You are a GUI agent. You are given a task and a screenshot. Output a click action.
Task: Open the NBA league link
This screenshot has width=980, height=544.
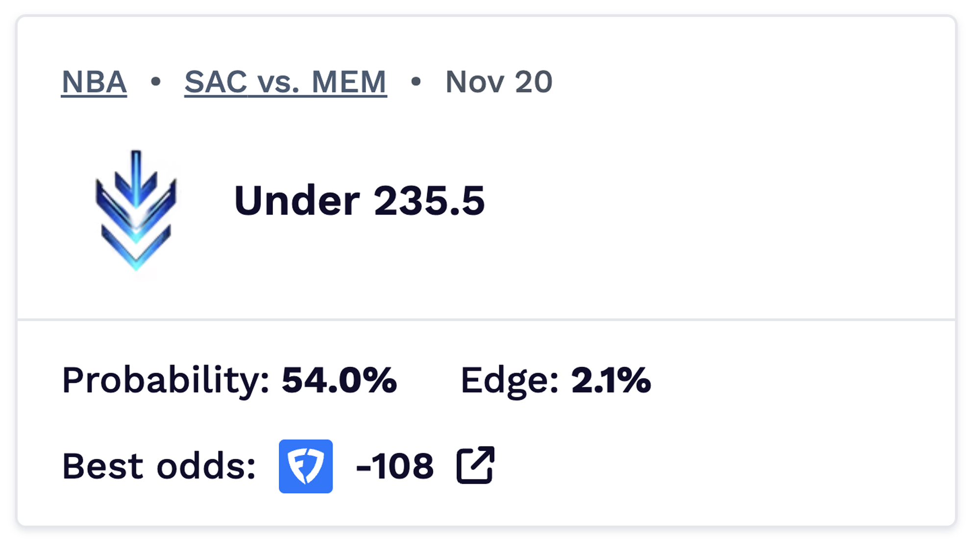tap(94, 82)
